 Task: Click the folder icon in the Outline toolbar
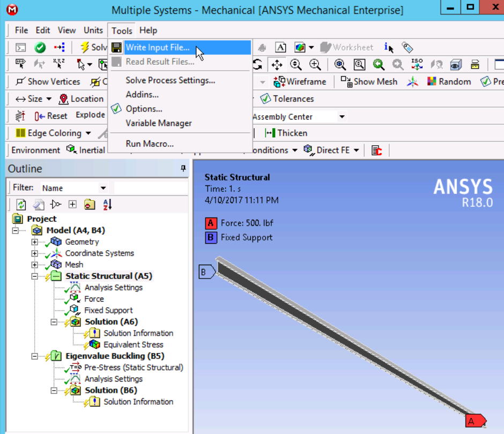click(90, 204)
